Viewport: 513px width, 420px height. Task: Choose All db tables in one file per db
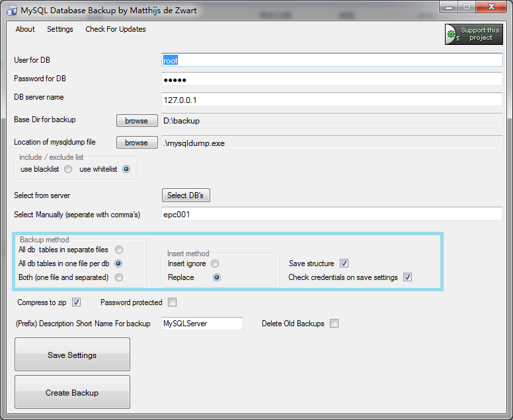118,263
